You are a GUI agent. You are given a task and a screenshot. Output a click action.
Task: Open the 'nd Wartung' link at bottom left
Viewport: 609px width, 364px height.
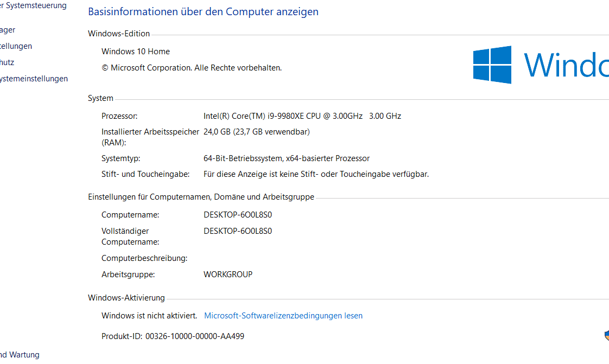click(20, 355)
